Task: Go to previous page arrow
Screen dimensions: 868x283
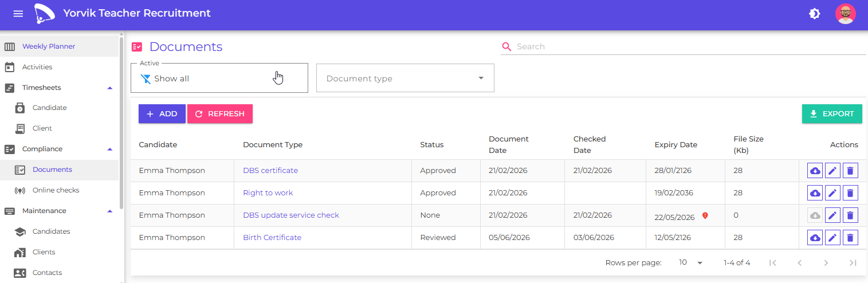Action: pyautogui.click(x=799, y=263)
